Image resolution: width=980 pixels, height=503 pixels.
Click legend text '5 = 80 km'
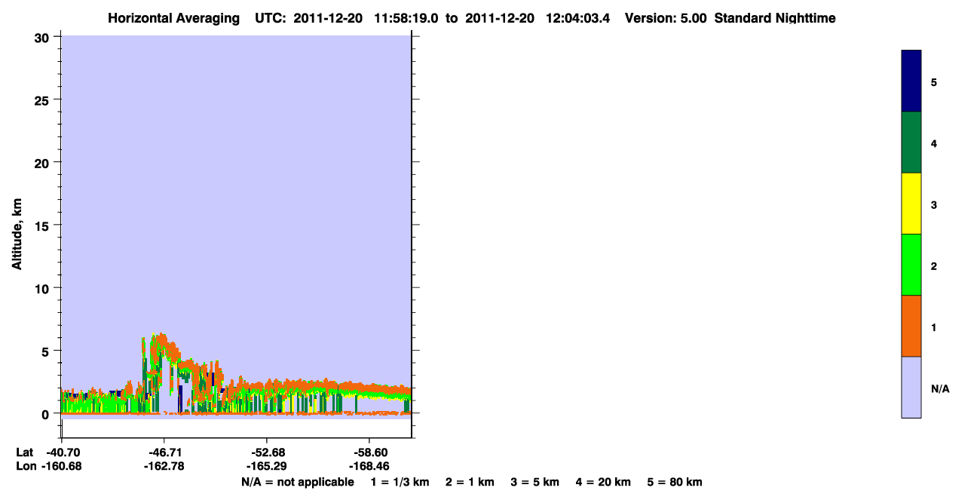click(675, 483)
